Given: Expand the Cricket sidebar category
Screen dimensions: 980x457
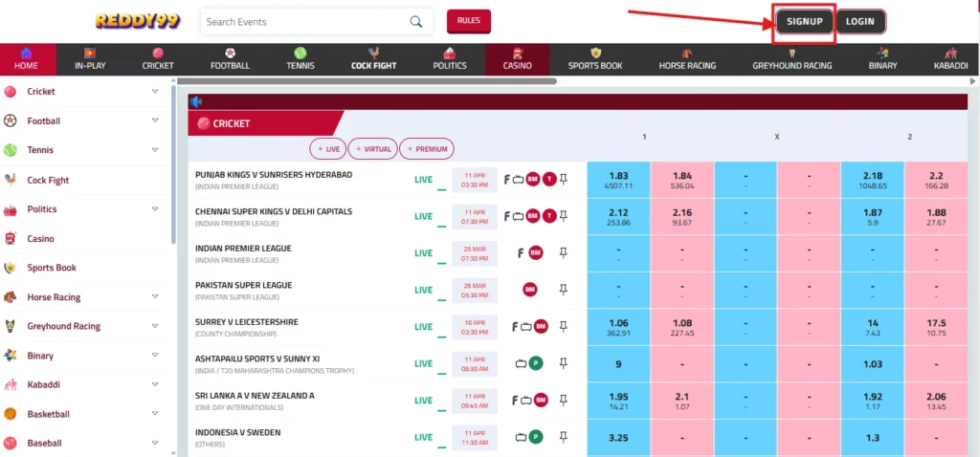Looking at the screenshot, I should 155,92.
